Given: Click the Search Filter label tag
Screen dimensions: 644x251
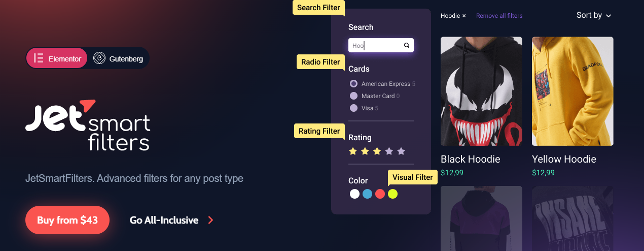Looking at the screenshot, I should [x=318, y=8].
